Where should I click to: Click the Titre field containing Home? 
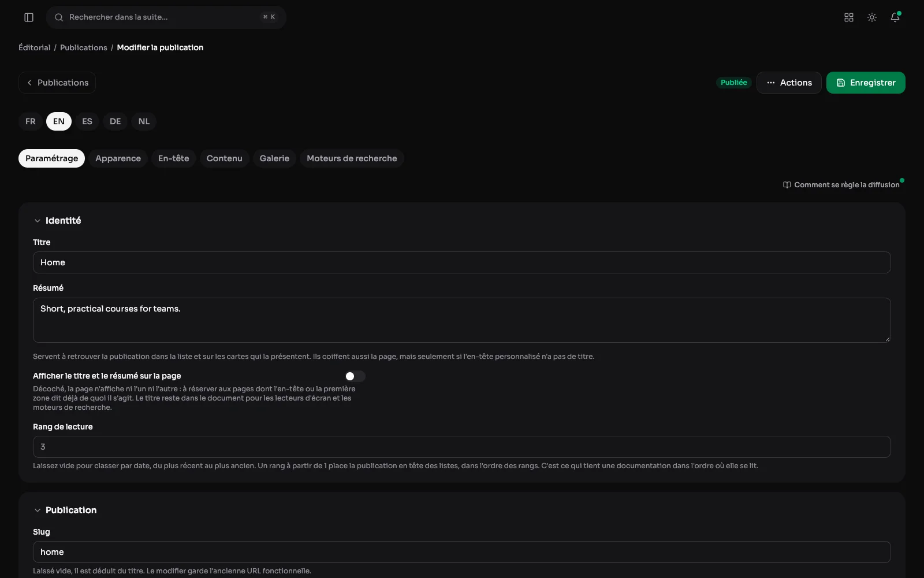(x=462, y=262)
